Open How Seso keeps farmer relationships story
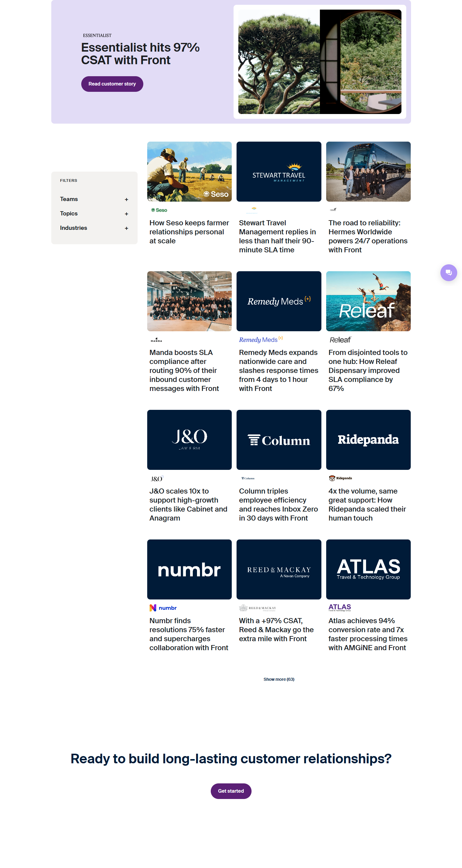462x868 pixels. point(189,232)
